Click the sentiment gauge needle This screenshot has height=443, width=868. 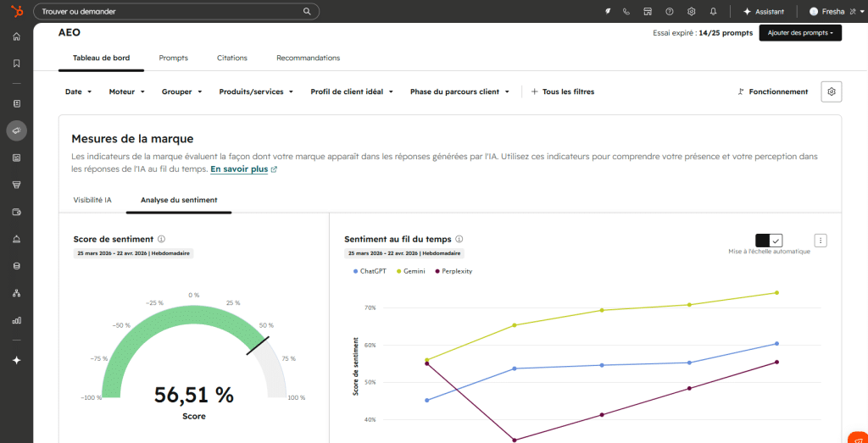coord(258,346)
